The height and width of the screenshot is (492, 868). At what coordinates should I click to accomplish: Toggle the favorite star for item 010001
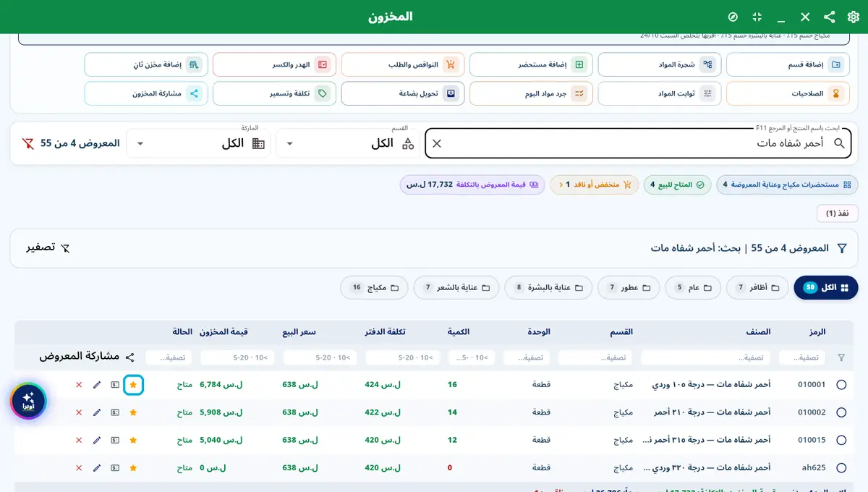click(x=133, y=385)
